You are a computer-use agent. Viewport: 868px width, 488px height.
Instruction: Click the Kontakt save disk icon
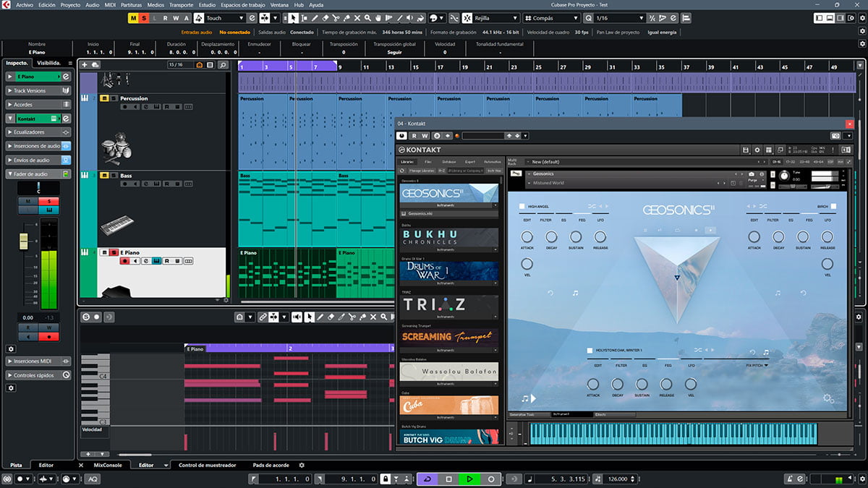coord(746,150)
